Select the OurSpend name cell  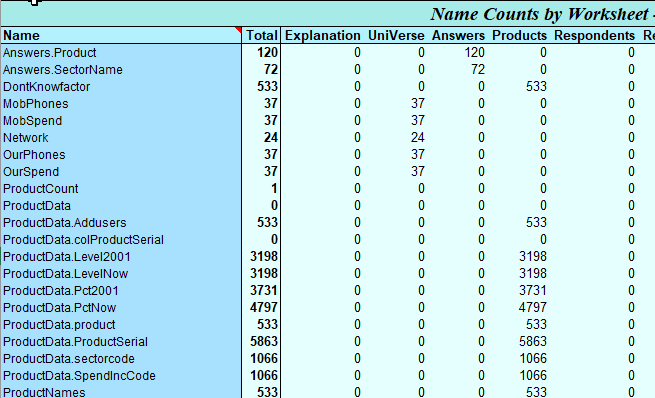(x=121, y=172)
